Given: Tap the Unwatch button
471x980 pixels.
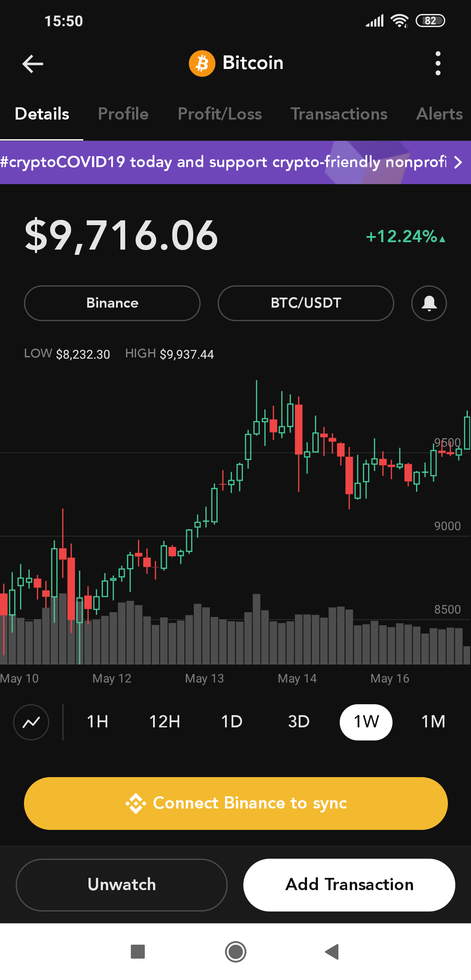Looking at the screenshot, I should pyautogui.click(x=122, y=884).
